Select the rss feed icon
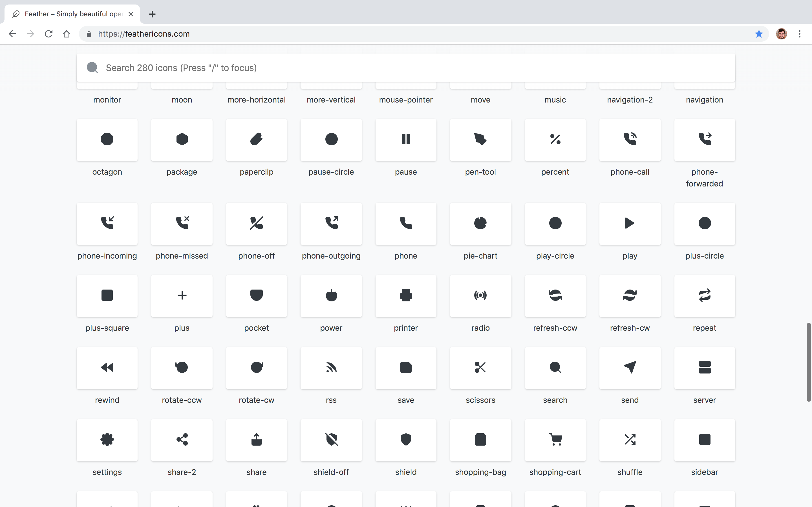The image size is (812, 507). 331,368
